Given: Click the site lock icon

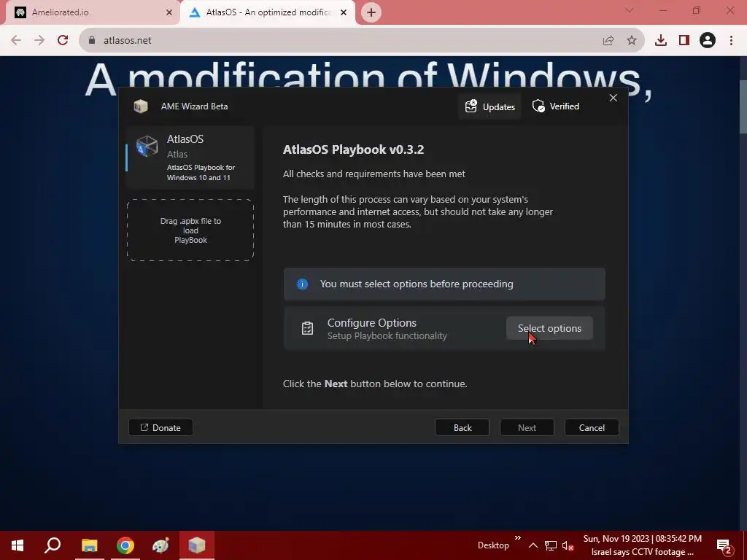Looking at the screenshot, I should point(91,40).
